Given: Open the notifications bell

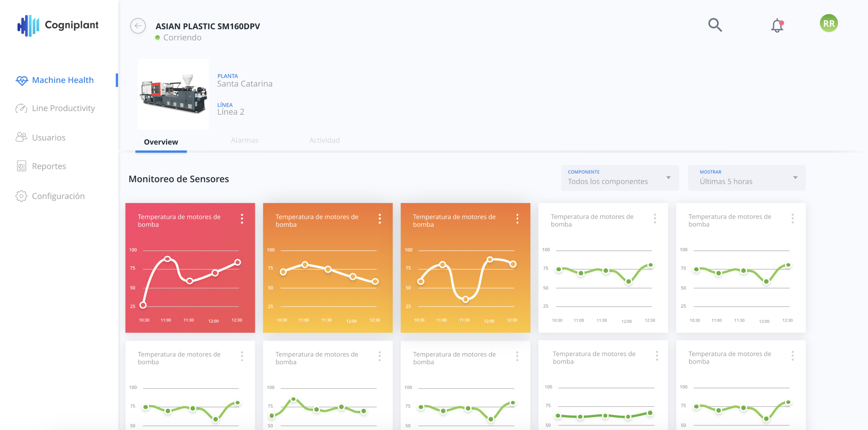Looking at the screenshot, I should [x=777, y=26].
